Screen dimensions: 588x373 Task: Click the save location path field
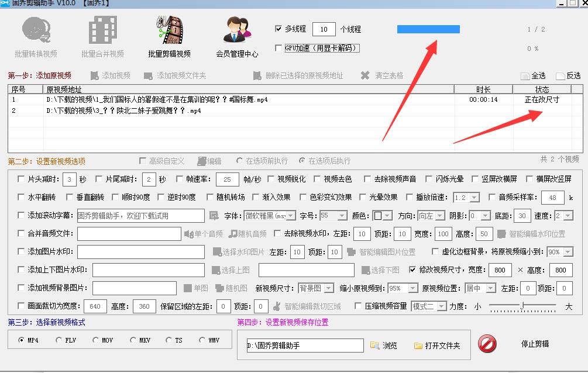point(305,346)
